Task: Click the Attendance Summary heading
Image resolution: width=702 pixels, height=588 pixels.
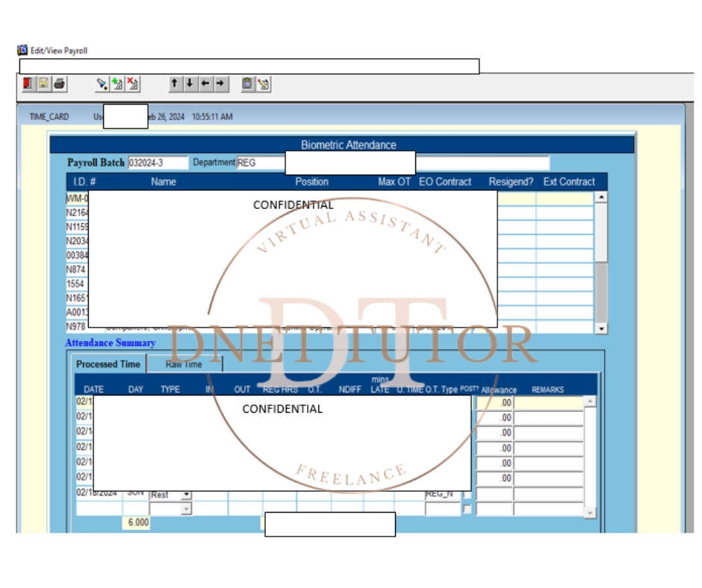Action: tap(111, 343)
